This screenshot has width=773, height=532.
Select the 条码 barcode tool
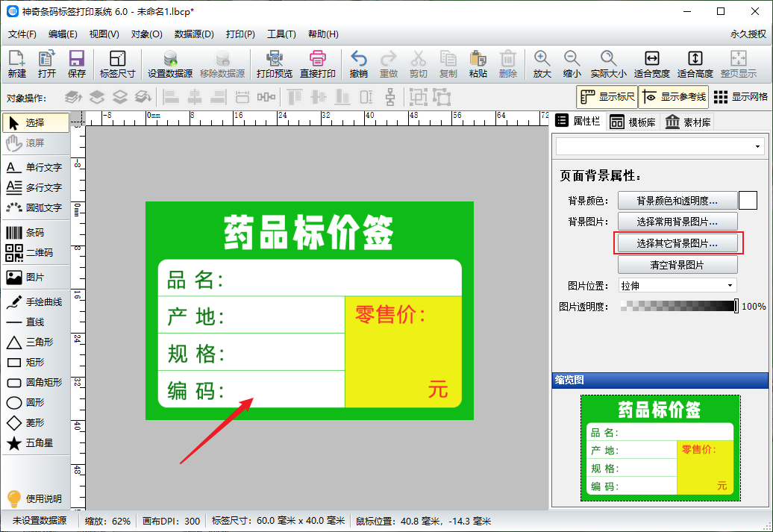[36, 232]
